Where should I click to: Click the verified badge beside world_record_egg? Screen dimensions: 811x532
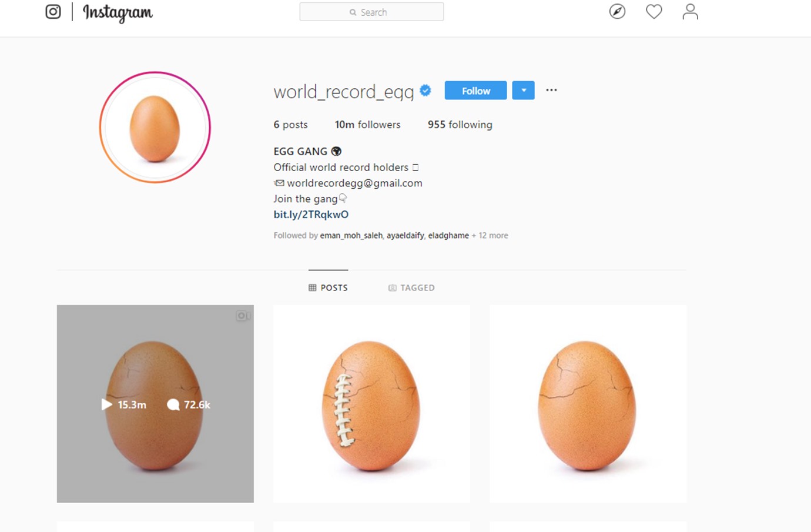(425, 91)
